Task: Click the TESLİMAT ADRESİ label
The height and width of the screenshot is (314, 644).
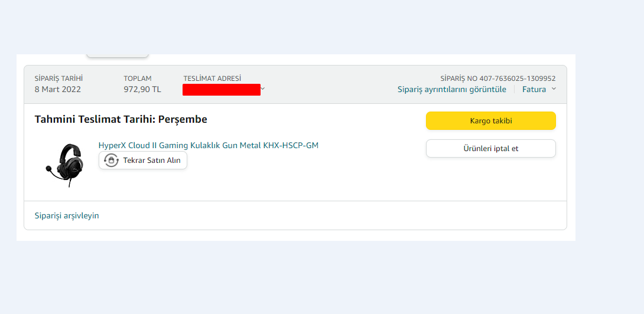Action: point(212,78)
